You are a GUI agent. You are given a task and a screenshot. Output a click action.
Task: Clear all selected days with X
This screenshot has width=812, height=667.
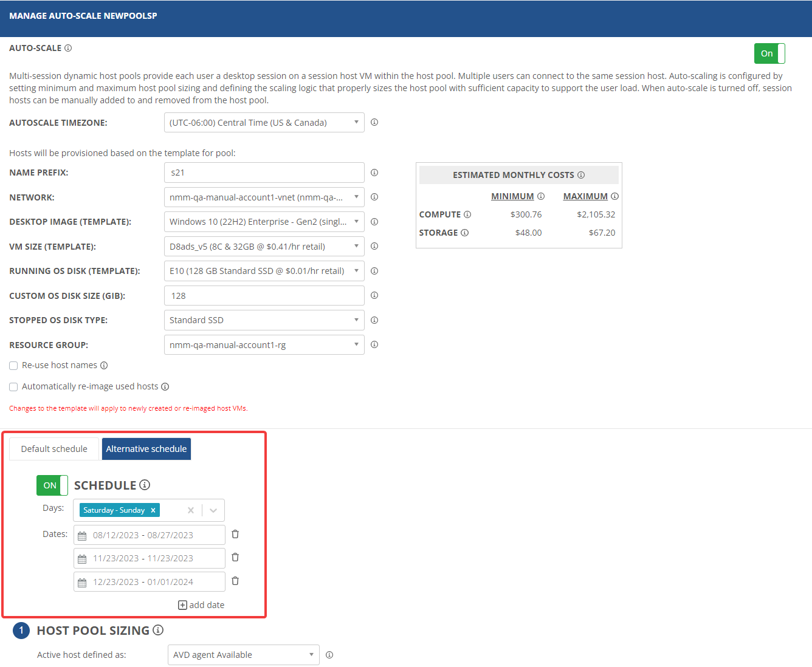pyautogui.click(x=191, y=510)
